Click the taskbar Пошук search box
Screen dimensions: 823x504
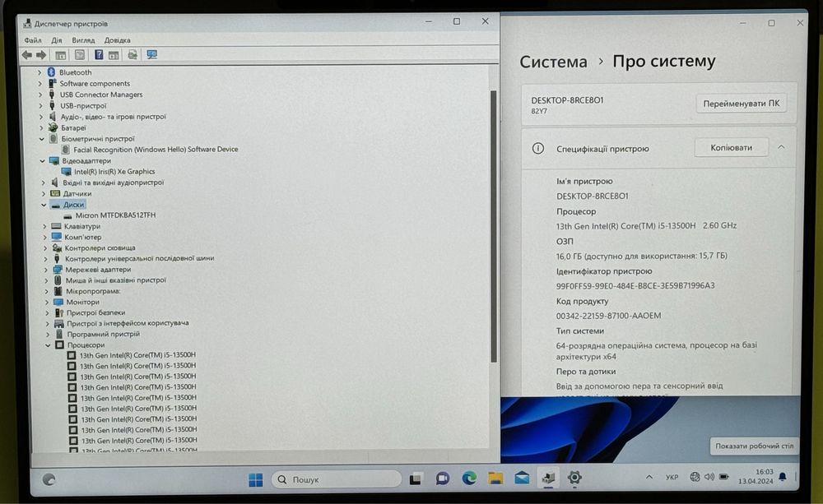tap(337, 479)
